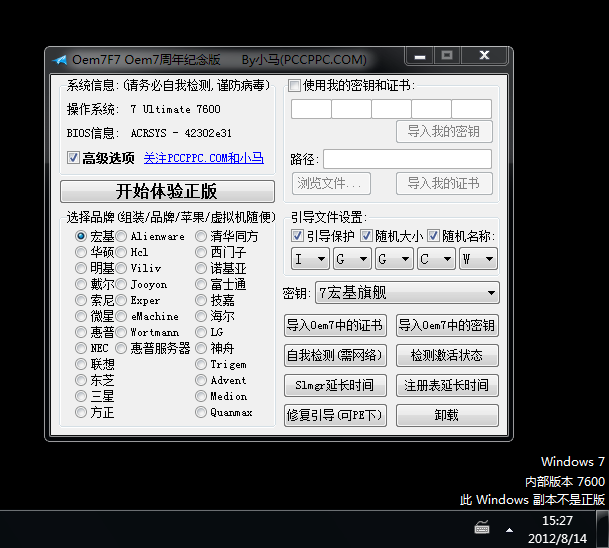This screenshot has height=548, width=609.
Task: Click the 卸载 button
Action: pos(446,415)
